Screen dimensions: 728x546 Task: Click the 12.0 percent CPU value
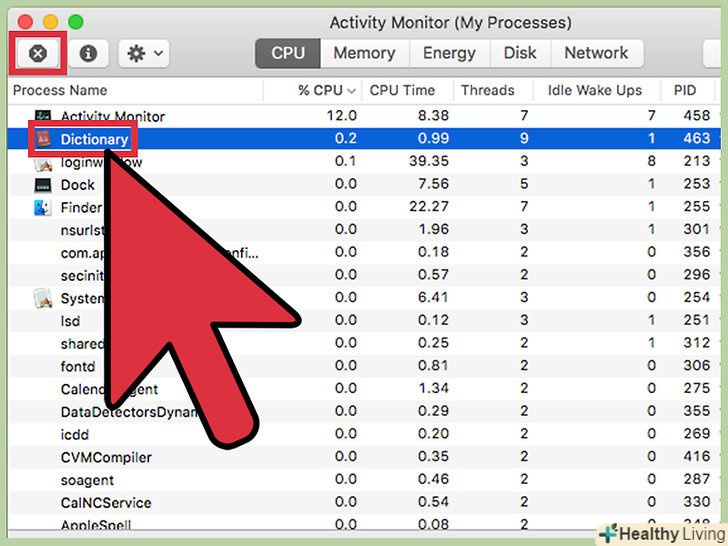(x=342, y=116)
